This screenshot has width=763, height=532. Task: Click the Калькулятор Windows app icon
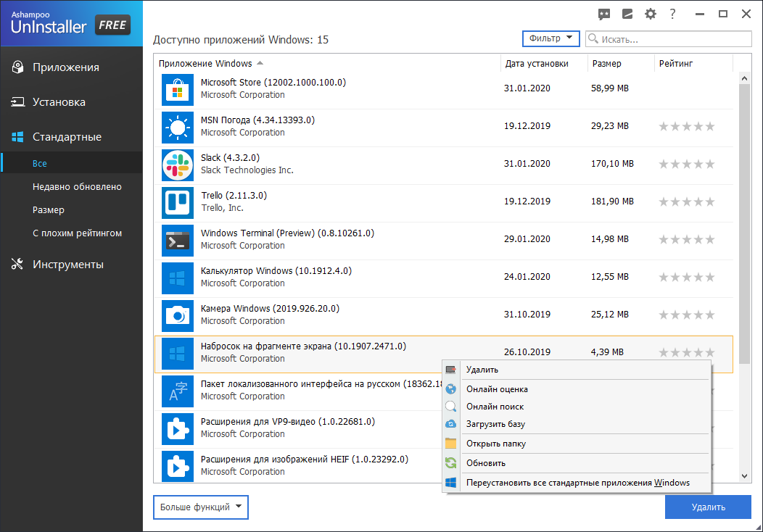click(178, 278)
